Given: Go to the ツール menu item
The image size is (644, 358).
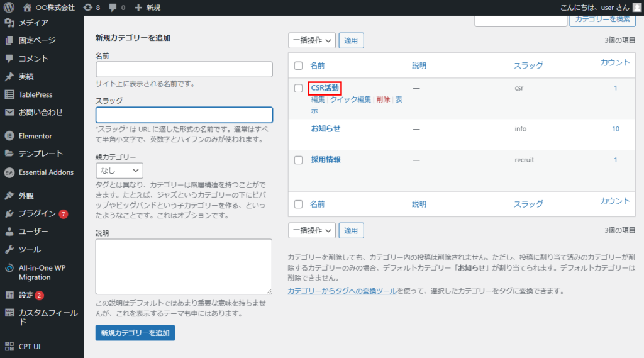Looking at the screenshot, I should pyautogui.click(x=30, y=249).
